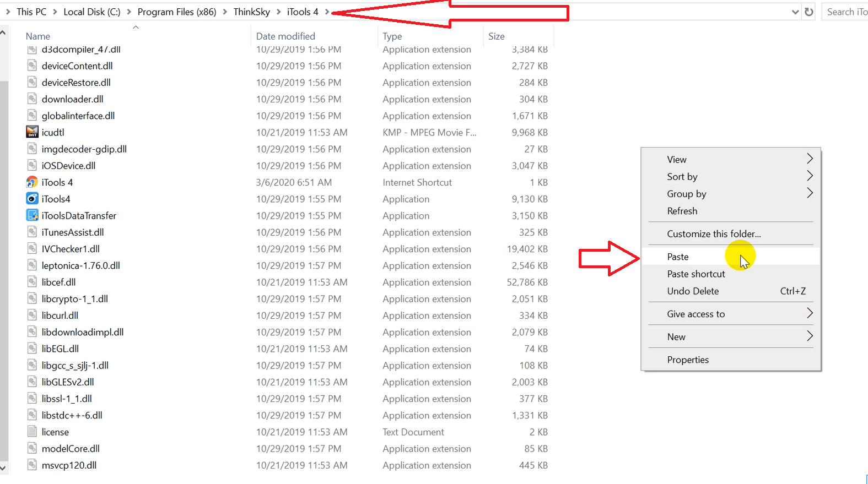Click the license text document icon

(33, 432)
